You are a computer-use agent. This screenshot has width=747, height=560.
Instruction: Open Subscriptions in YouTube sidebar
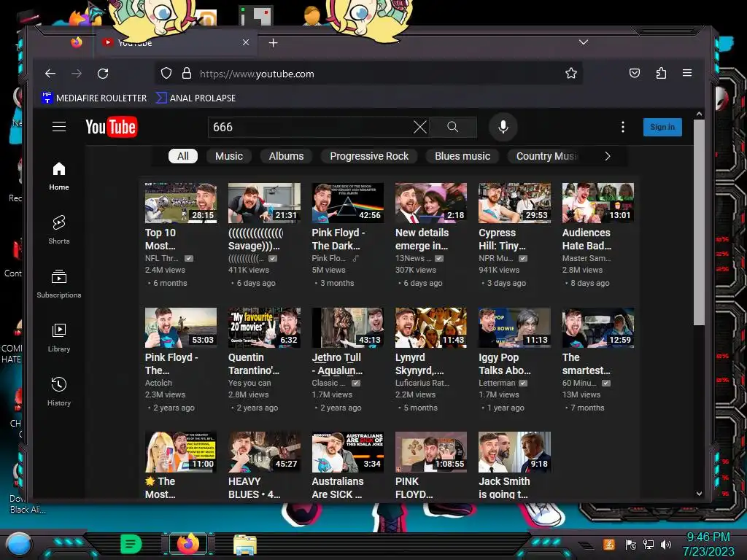coord(59,284)
